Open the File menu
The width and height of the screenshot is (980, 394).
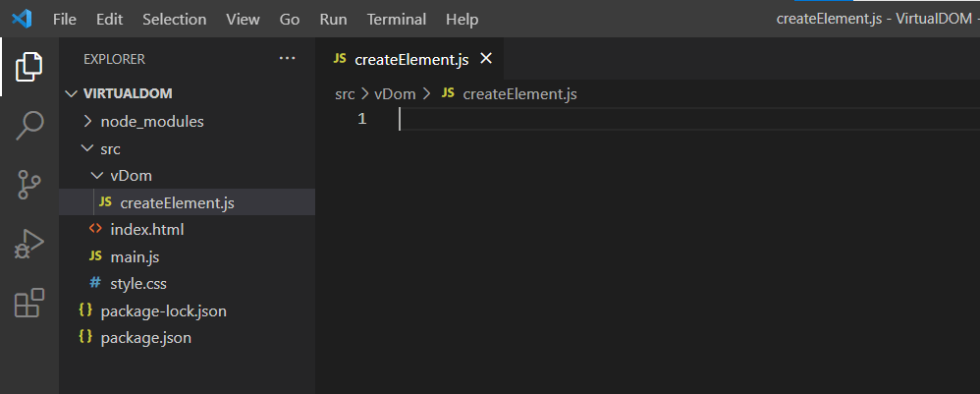coord(65,20)
